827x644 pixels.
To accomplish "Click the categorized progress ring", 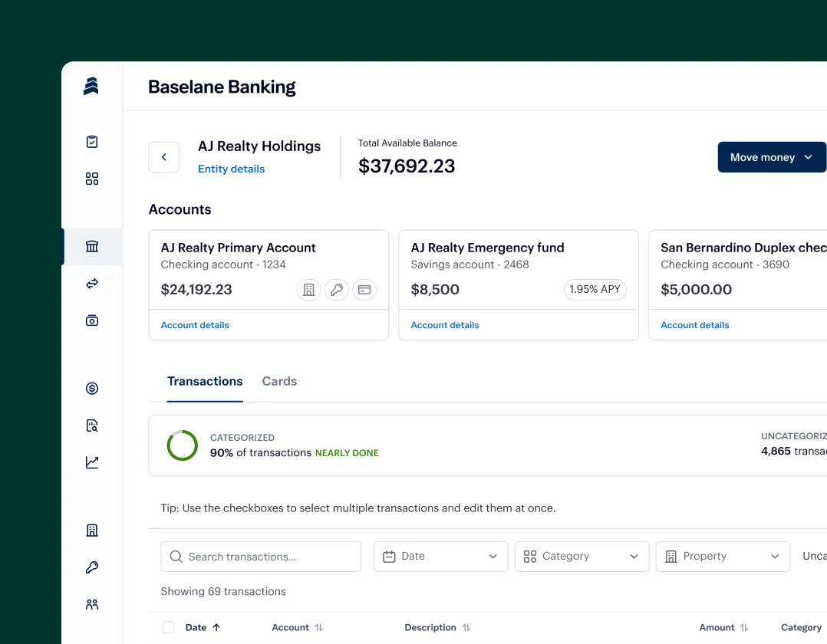I will [x=183, y=445].
